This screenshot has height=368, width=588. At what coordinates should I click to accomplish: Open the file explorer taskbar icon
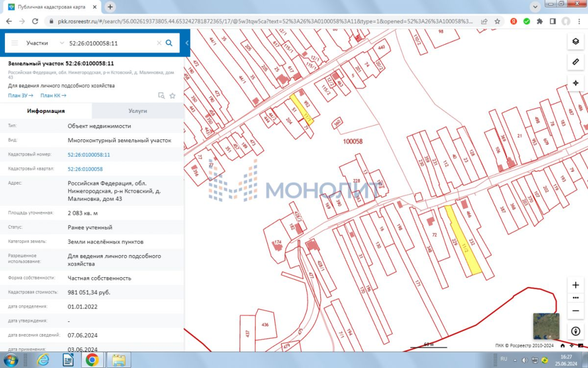(118, 360)
